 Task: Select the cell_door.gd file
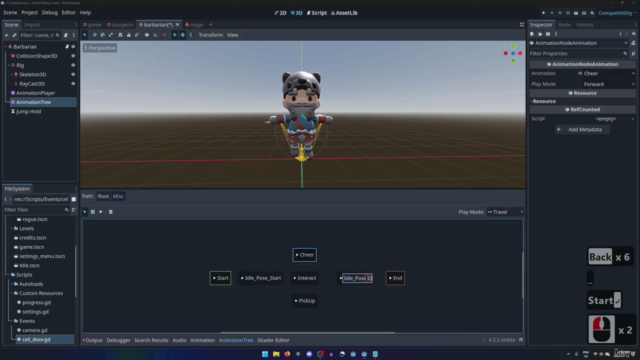click(36, 340)
